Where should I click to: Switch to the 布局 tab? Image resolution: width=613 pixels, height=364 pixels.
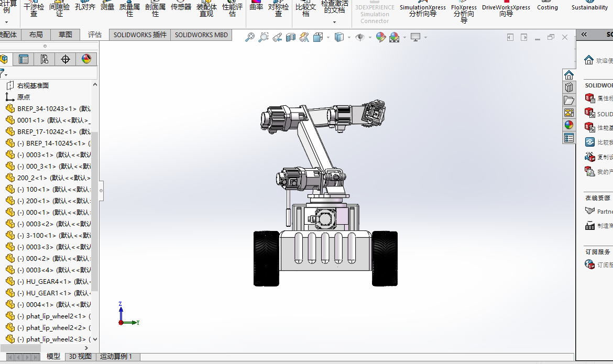[36, 35]
